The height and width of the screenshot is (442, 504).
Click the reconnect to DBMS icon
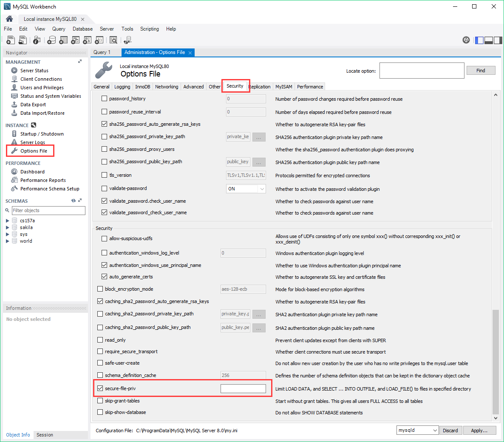pyautogui.click(x=127, y=40)
